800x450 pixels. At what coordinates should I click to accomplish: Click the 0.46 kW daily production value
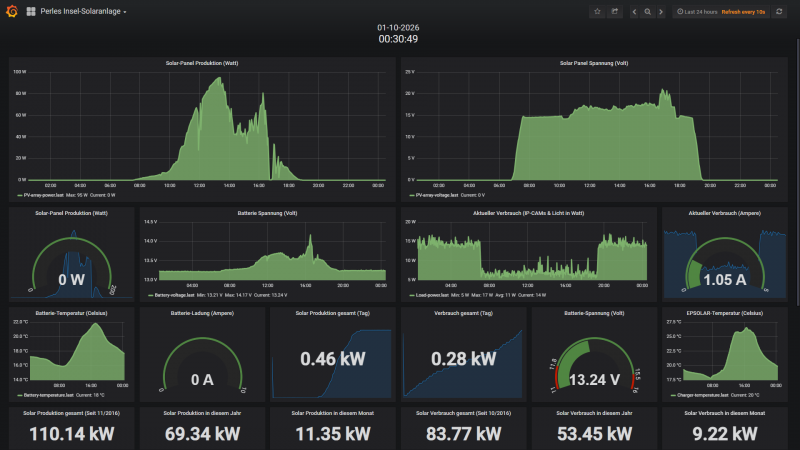click(x=333, y=359)
